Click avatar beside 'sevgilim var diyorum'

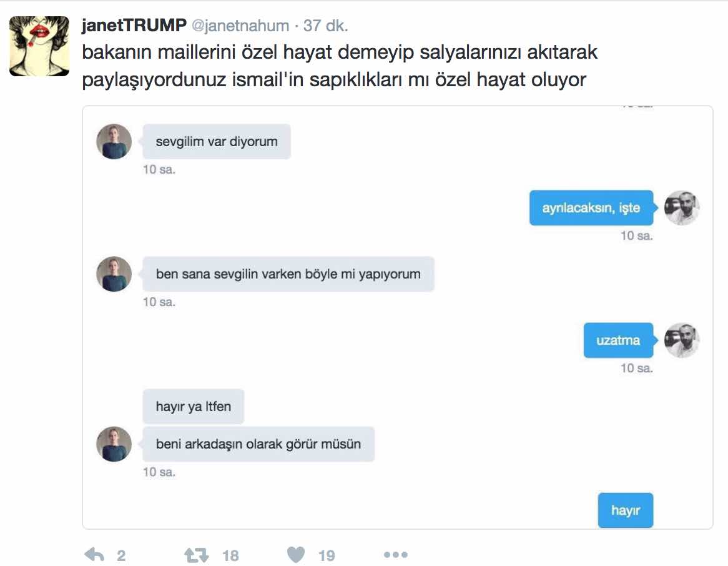click(x=114, y=141)
